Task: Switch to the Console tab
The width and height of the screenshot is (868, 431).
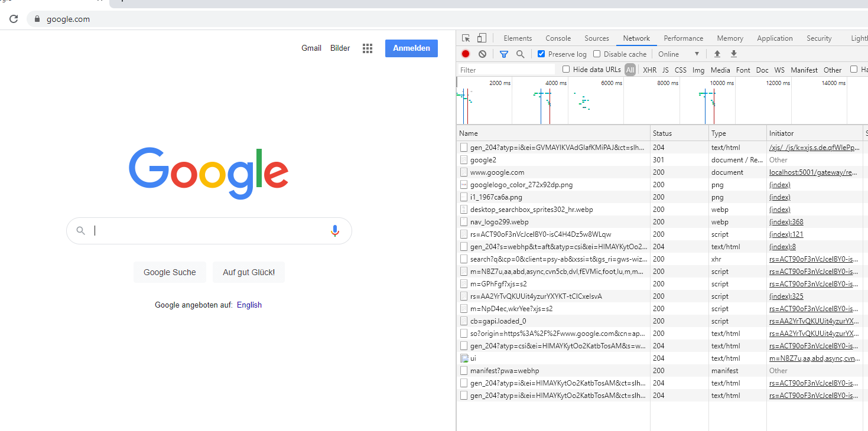Action: coord(557,37)
